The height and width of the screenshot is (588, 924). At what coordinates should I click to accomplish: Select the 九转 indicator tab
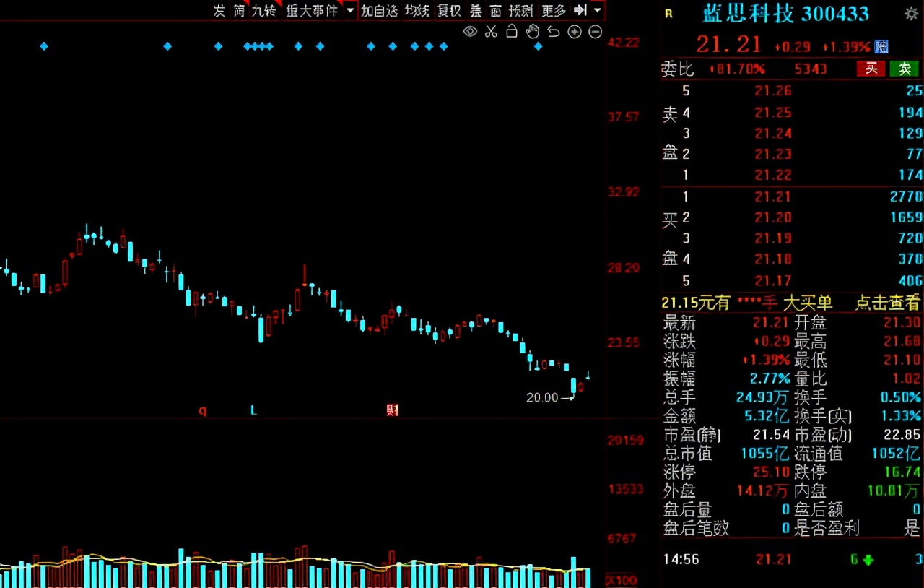click(x=263, y=10)
